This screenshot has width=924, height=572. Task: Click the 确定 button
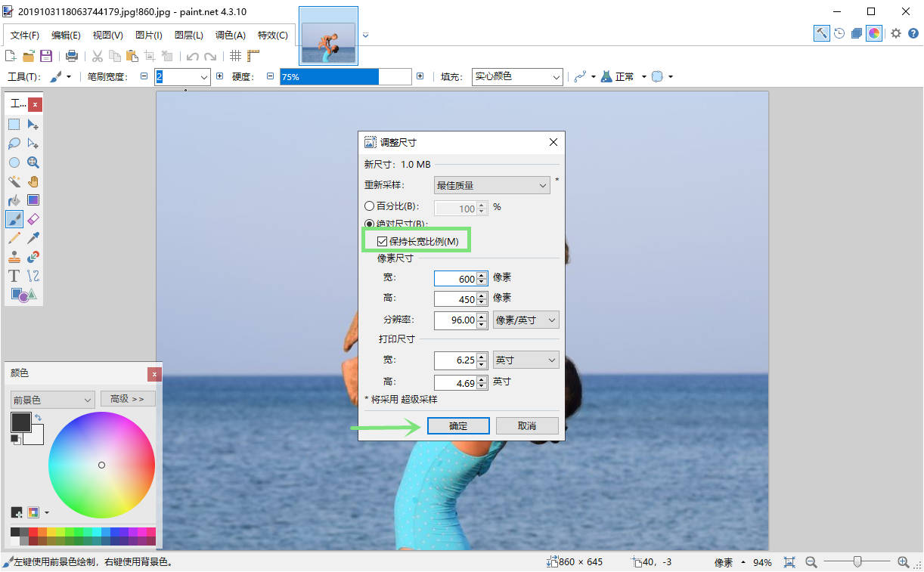(458, 426)
